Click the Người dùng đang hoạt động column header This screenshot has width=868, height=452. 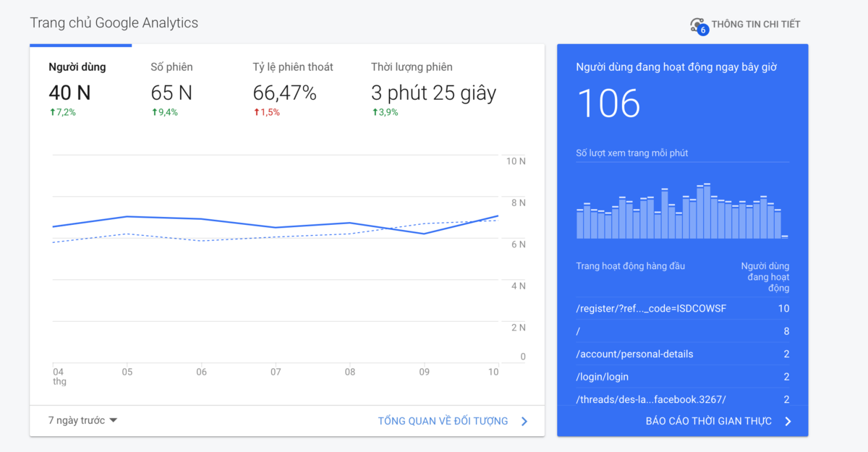(x=765, y=277)
